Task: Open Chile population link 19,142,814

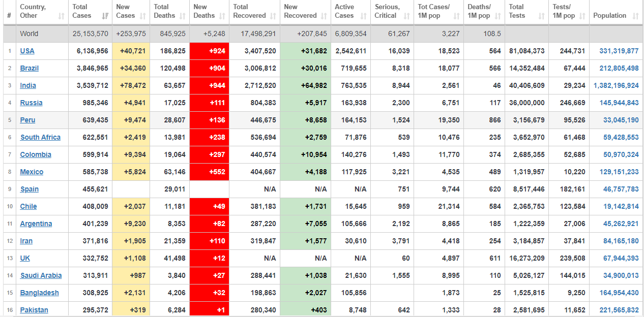Action: 621,206
